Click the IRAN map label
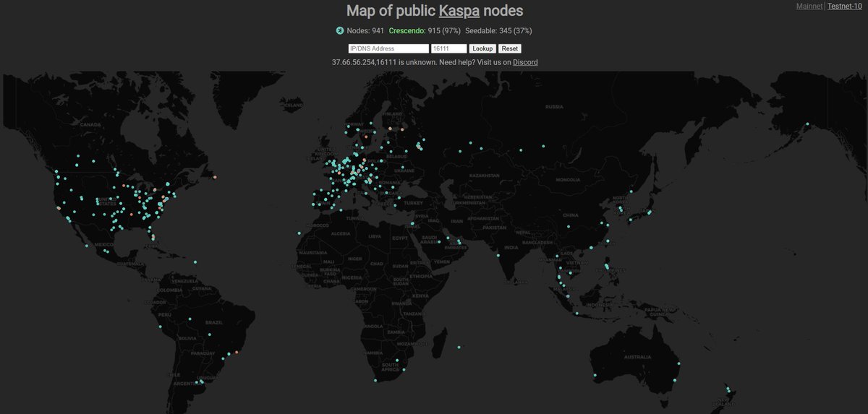This screenshot has width=868, height=414. pyautogui.click(x=456, y=221)
